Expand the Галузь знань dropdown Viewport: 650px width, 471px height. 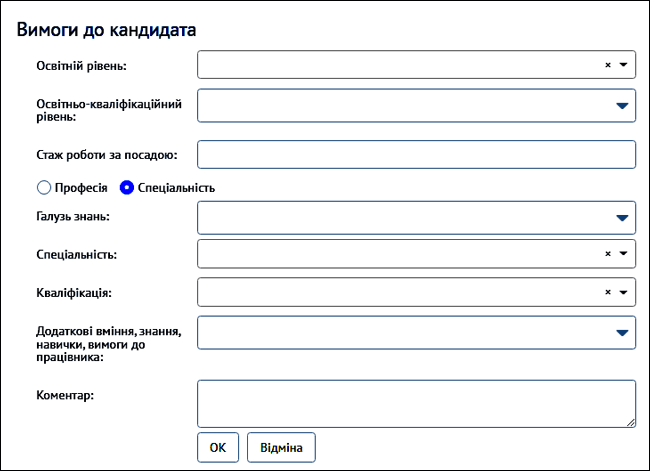click(622, 216)
